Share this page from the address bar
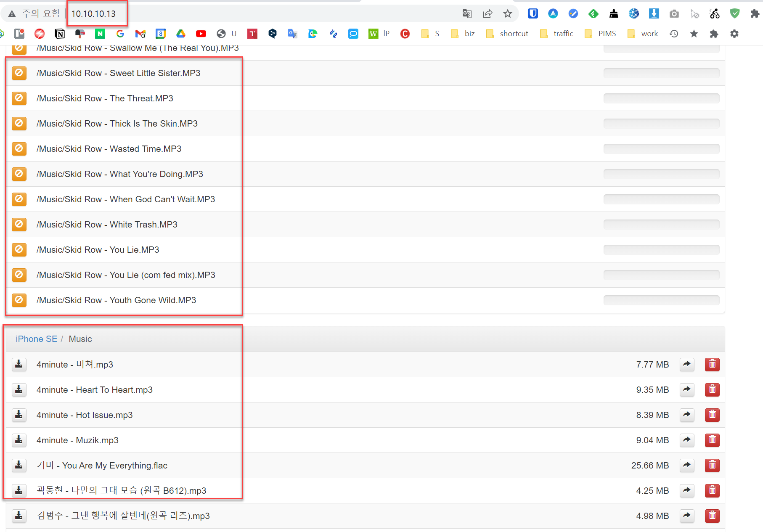Viewport: 763px width, 532px height. (x=487, y=14)
